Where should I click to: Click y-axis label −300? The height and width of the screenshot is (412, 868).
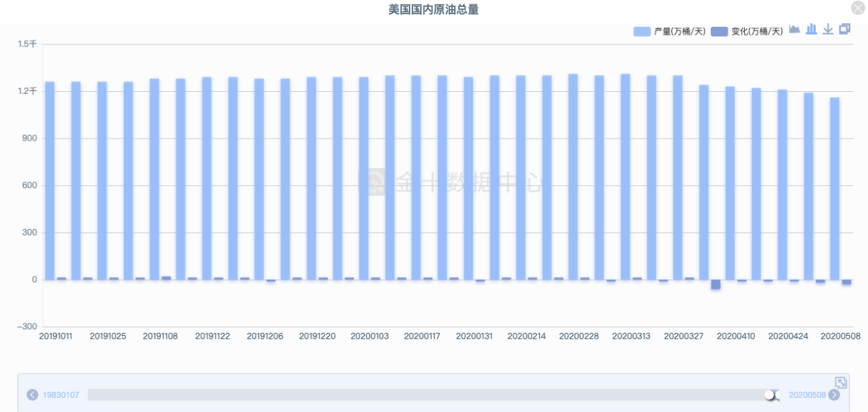coord(26,326)
